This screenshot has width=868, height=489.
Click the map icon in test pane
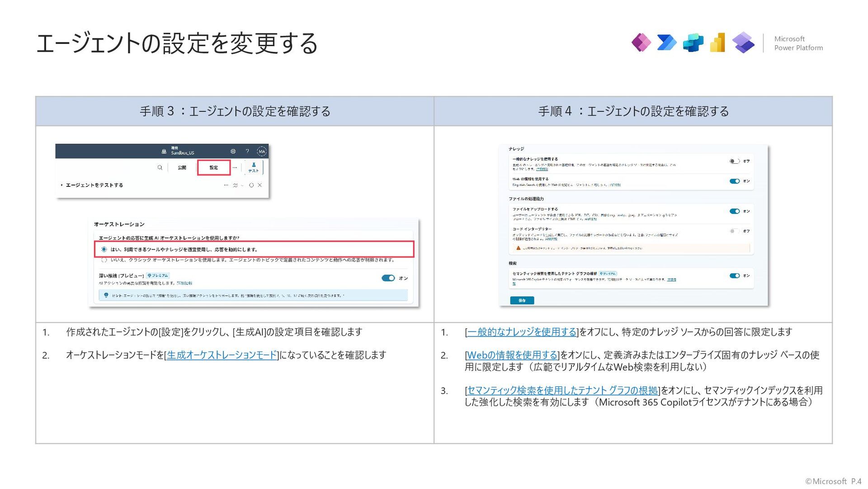(235, 185)
